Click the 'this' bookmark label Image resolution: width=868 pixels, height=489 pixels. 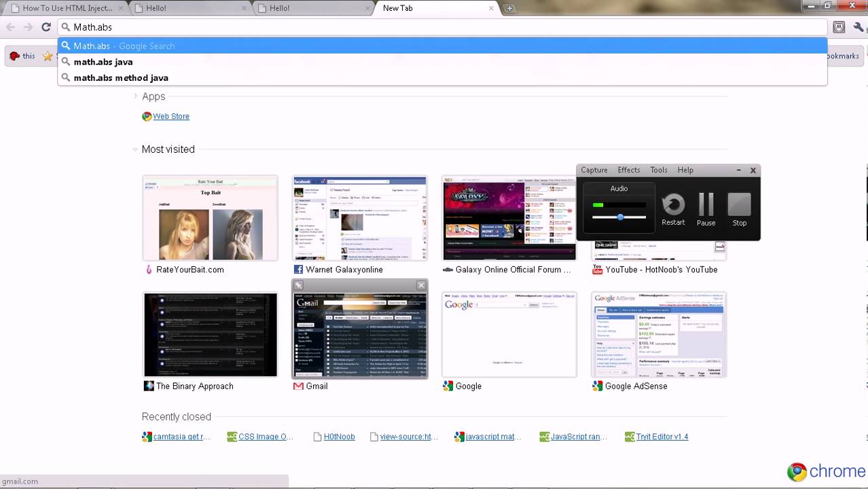point(29,56)
